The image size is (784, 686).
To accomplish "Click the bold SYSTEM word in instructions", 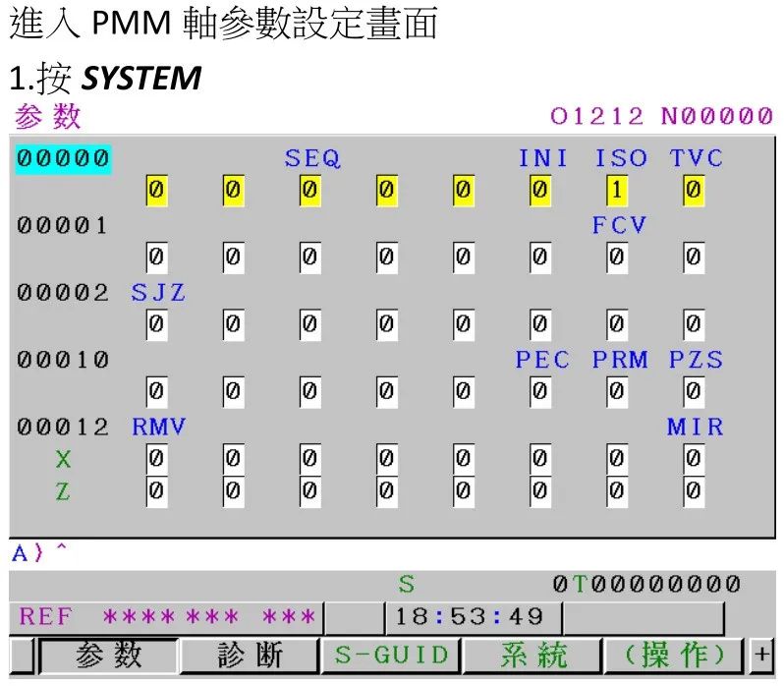I will pyautogui.click(x=141, y=79).
